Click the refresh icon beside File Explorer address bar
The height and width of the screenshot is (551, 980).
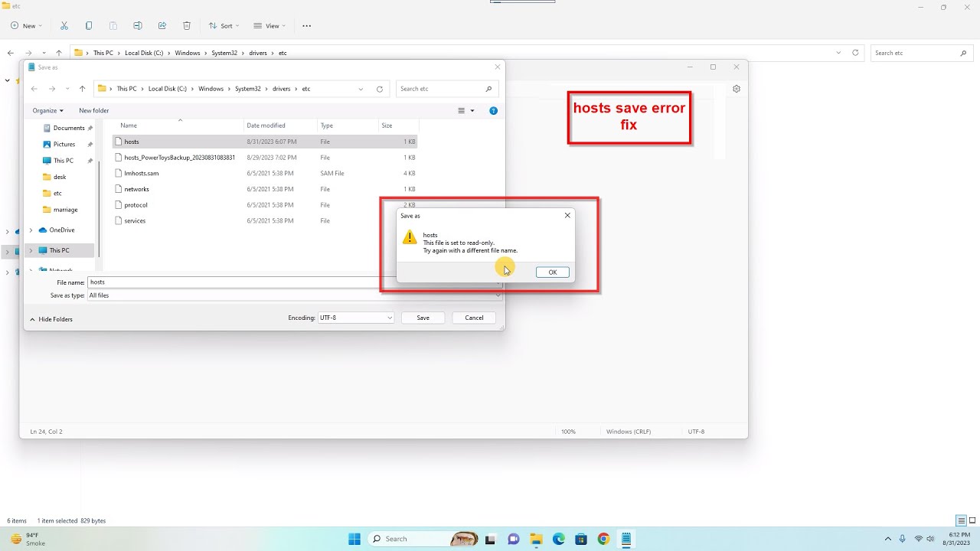pyautogui.click(x=857, y=53)
